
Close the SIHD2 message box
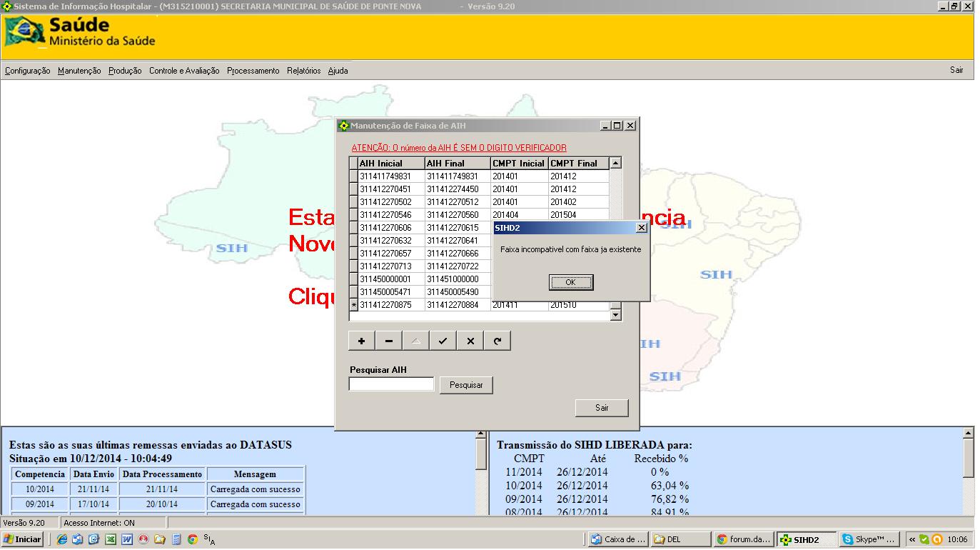pyautogui.click(x=641, y=228)
